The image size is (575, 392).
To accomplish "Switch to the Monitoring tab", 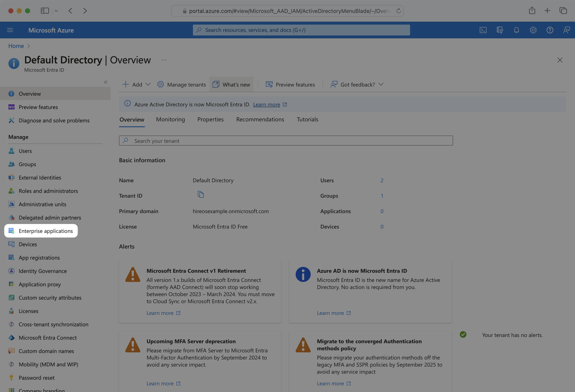I will (170, 119).
